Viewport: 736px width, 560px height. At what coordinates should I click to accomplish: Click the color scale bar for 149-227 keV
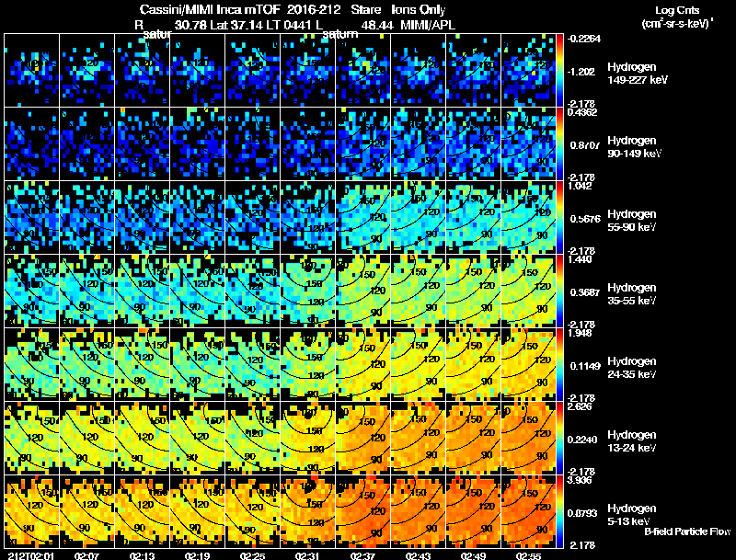coord(559,70)
